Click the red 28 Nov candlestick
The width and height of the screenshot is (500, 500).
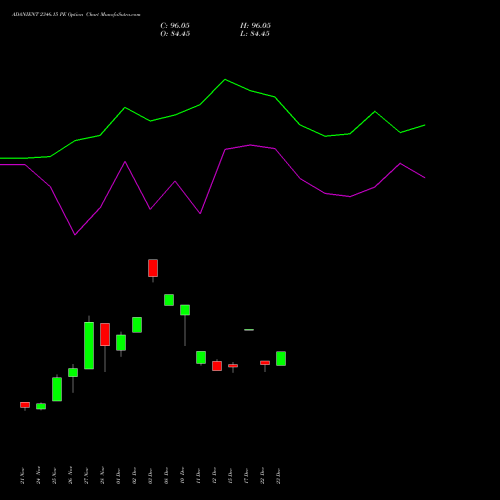(105, 334)
